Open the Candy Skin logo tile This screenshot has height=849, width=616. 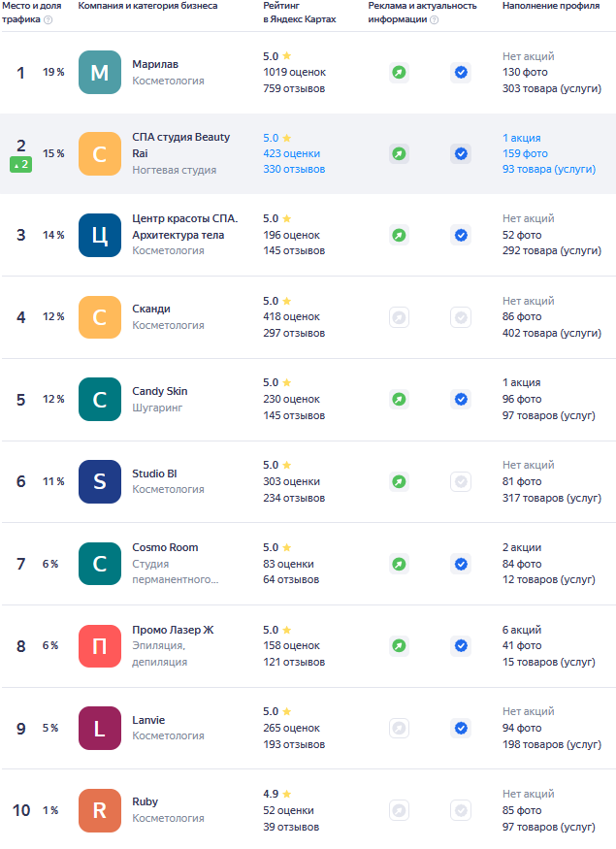(x=100, y=399)
